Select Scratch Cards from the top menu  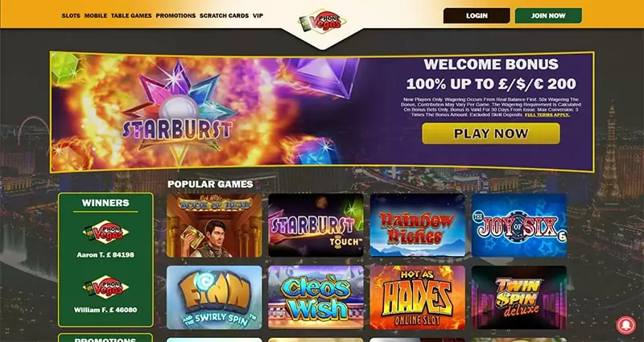[225, 15]
